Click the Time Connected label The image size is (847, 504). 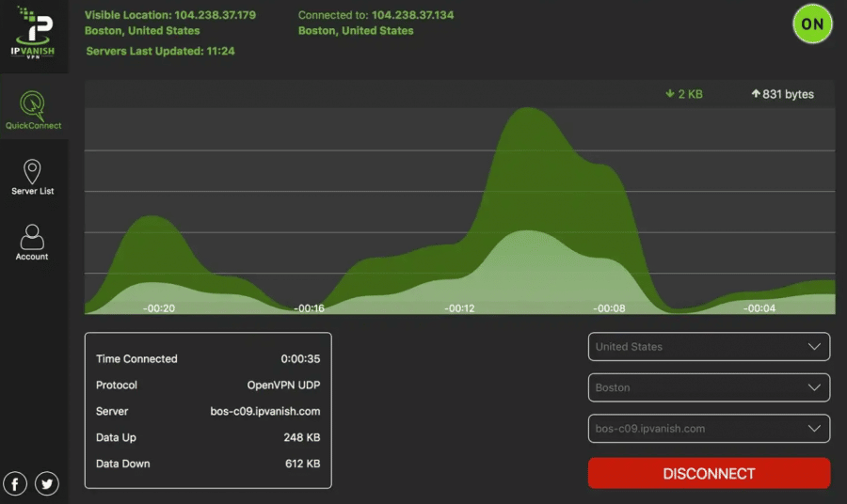(x=136, y=359)
